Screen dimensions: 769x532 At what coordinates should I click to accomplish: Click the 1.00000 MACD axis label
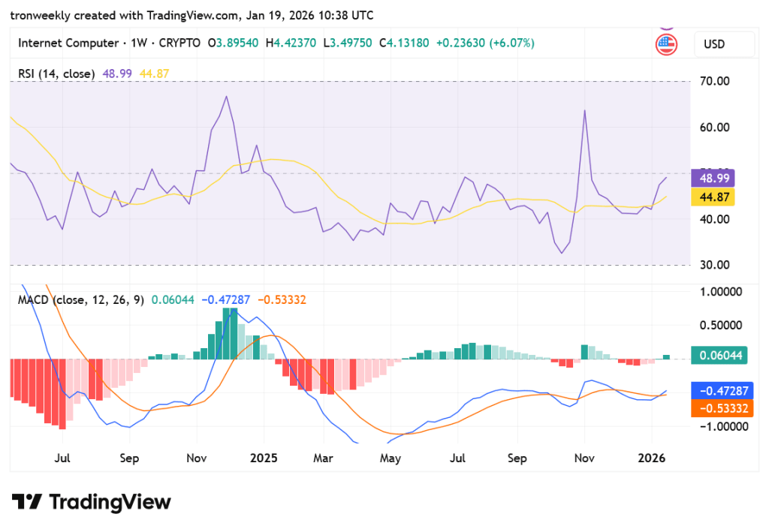720,292
